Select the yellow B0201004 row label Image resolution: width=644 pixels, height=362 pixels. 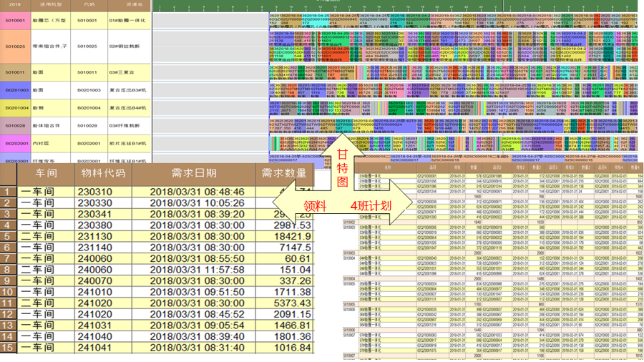pos(17,108)
